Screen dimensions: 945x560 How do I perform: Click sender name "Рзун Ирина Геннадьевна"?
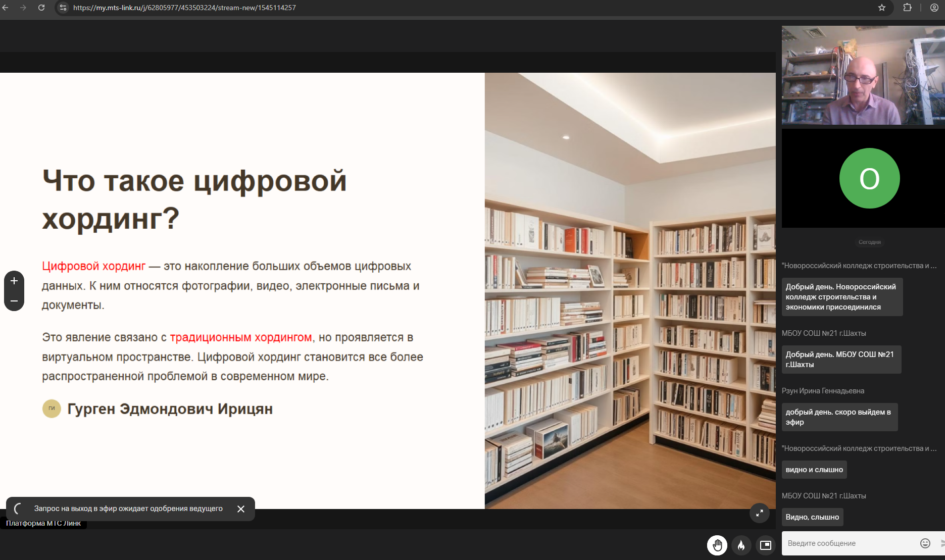pyautogui.click(x=823, y=391)
